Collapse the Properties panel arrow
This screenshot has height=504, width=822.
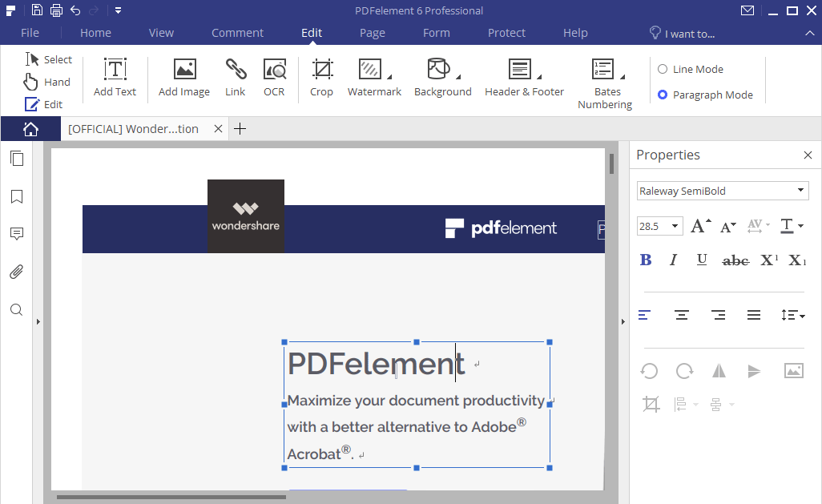pyautogui.click(x=623, y=321)
